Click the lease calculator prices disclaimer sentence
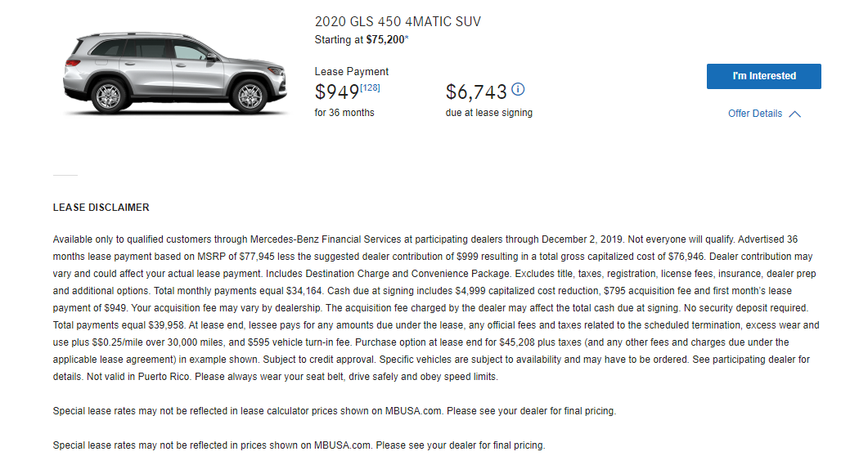Screen dimensions: 868x474 (335, 411)
